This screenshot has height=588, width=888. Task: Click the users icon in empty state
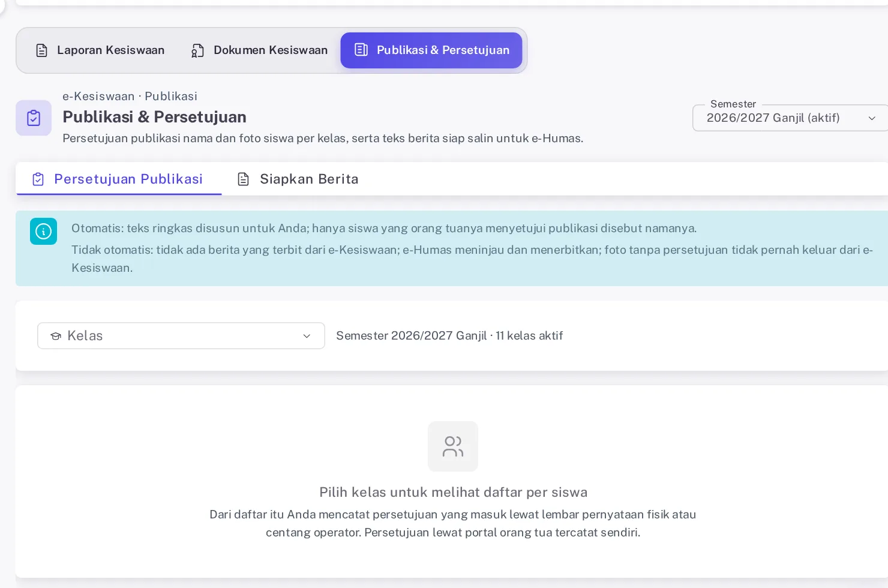(x=453, y=446)
